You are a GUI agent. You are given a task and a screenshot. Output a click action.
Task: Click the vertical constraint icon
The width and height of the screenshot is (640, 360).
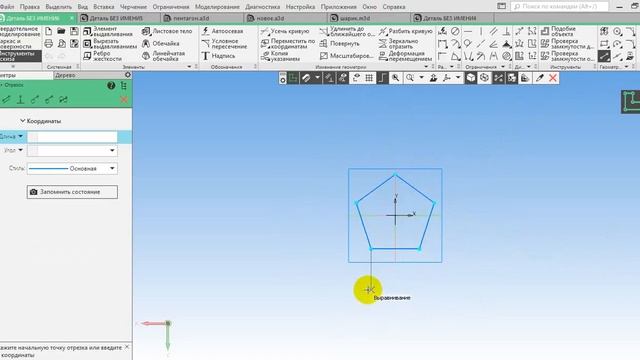click(481, 31)
